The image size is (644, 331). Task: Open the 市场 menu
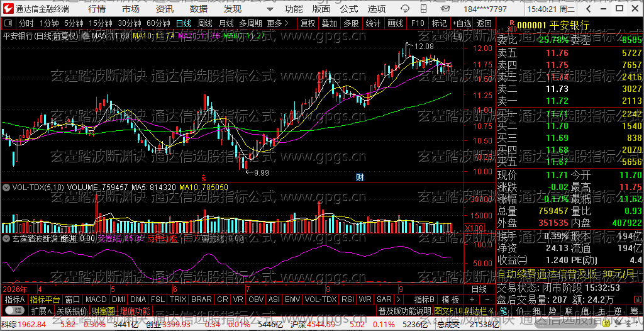coord(131,9)
